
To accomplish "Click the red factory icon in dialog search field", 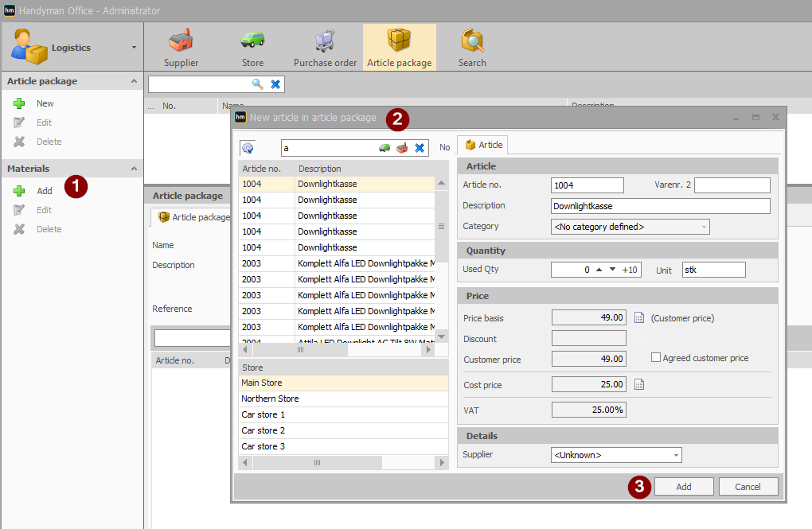I will click(x=402, y=148).
